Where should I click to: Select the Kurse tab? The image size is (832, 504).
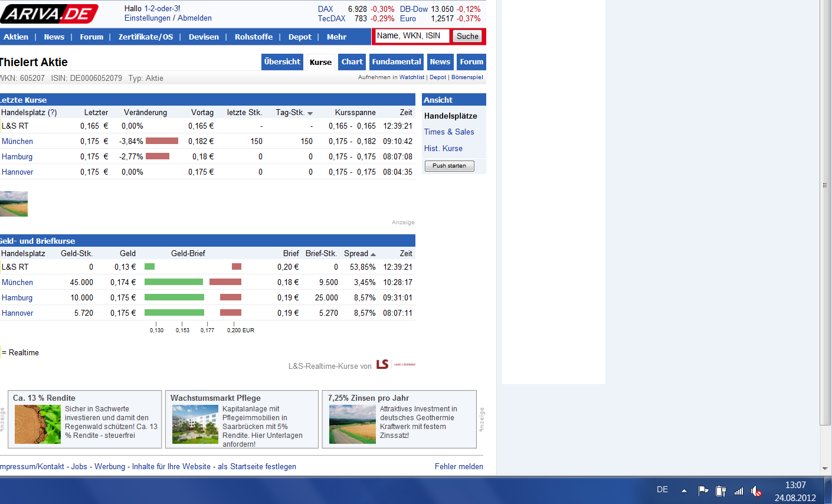[321, 63]
